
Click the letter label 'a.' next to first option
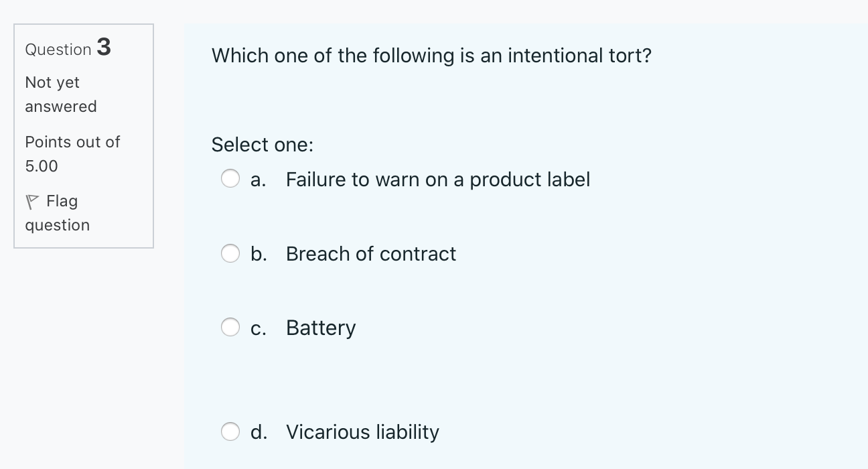click(258, 179)
